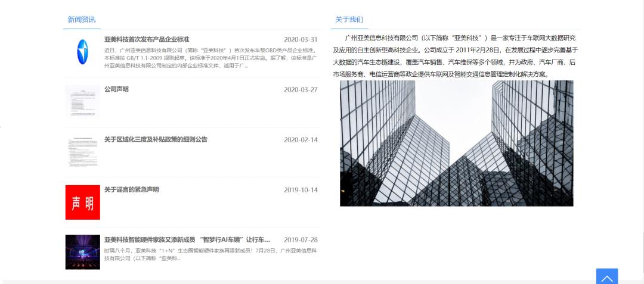Open the 亚美科技首次发布产品企业标准 article

[x=147, y=40]
